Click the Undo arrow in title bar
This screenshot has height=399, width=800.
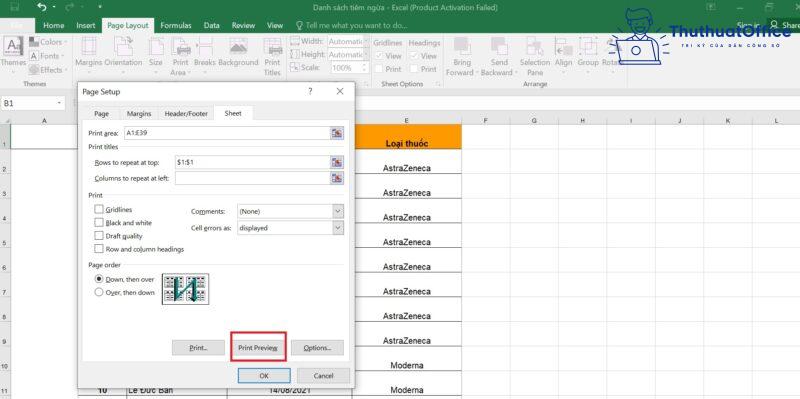point(42,7)
